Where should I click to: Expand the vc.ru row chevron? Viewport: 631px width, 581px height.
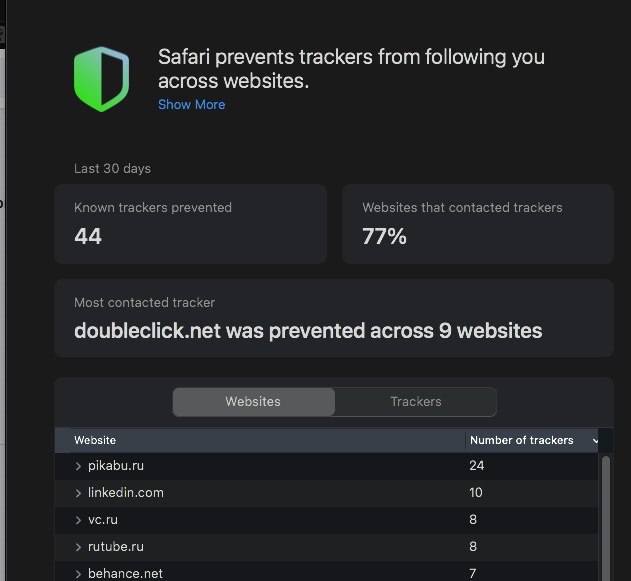[78, 520]
